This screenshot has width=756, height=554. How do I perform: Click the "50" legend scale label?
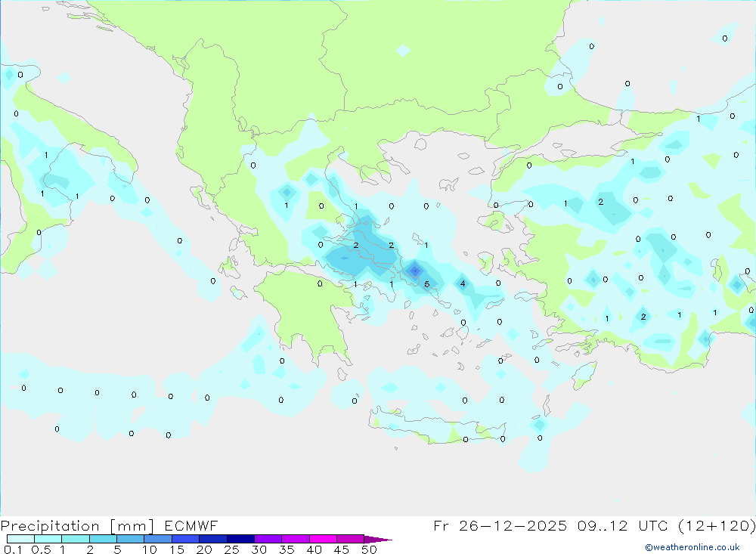(369, 549)
